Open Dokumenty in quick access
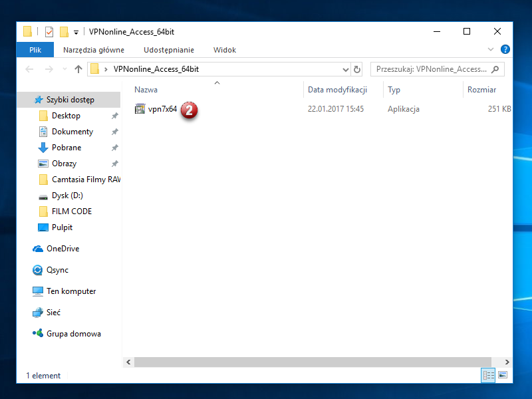532x399 pixels. pos(72,132)
